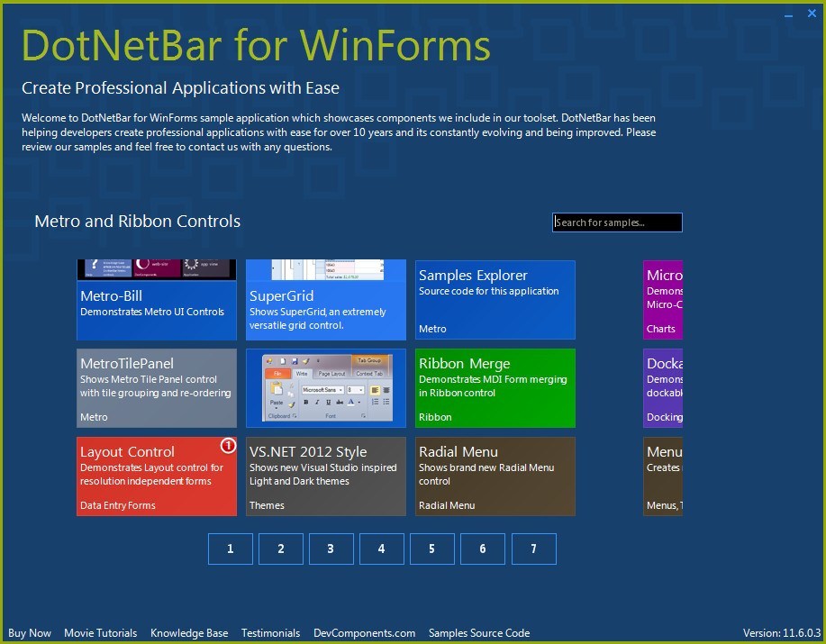Open the Ribbon screenshot thumbnail tile
The image size is (826, 644).
(x=326, y=388)
